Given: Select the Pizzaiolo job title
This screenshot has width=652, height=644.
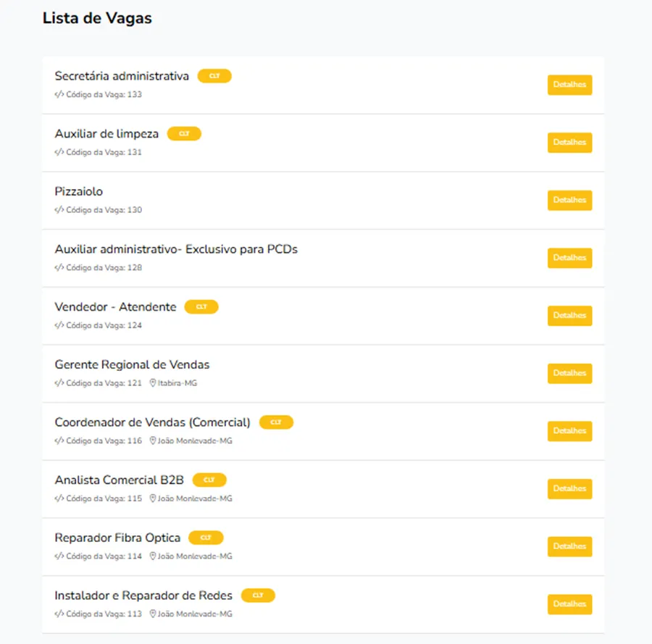Looking at the screenshot, I should point(78,192).
